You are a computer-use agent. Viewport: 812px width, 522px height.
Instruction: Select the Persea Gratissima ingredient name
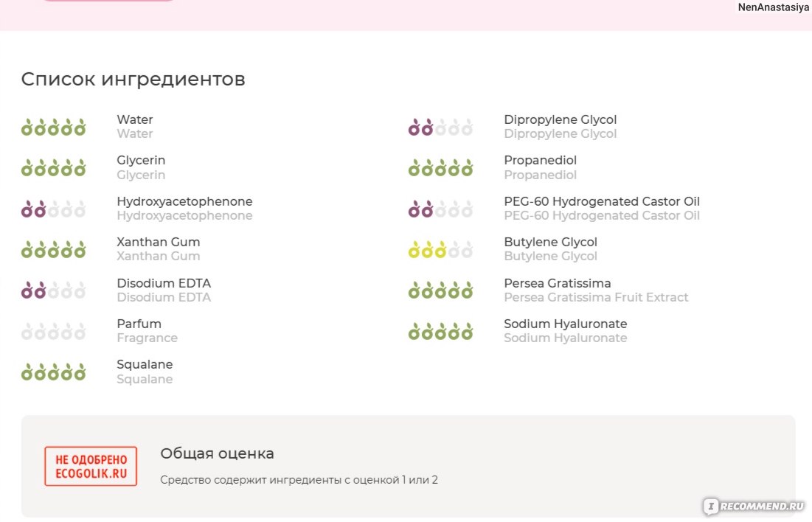558,283
